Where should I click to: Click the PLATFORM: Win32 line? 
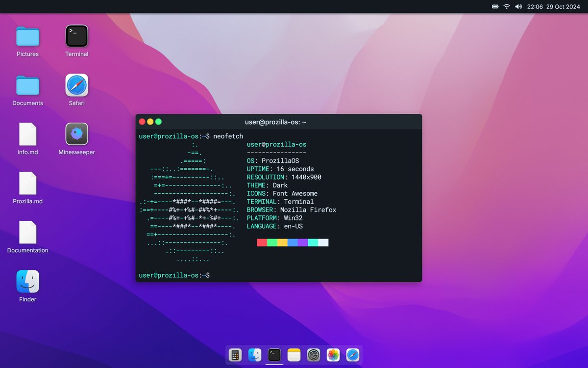[275, 218]
